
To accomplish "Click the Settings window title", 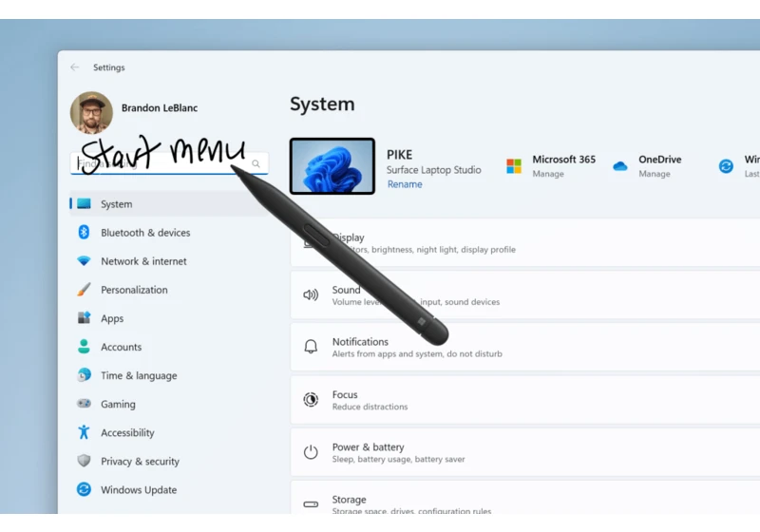I will tap(109, 67).
